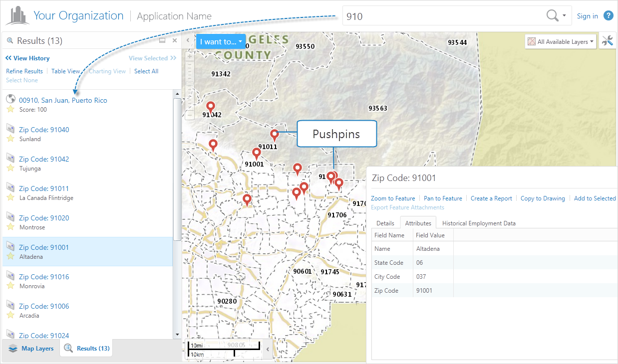Click the Sign in link
This screenshot has height=364, width=618.
coord(587,16)
